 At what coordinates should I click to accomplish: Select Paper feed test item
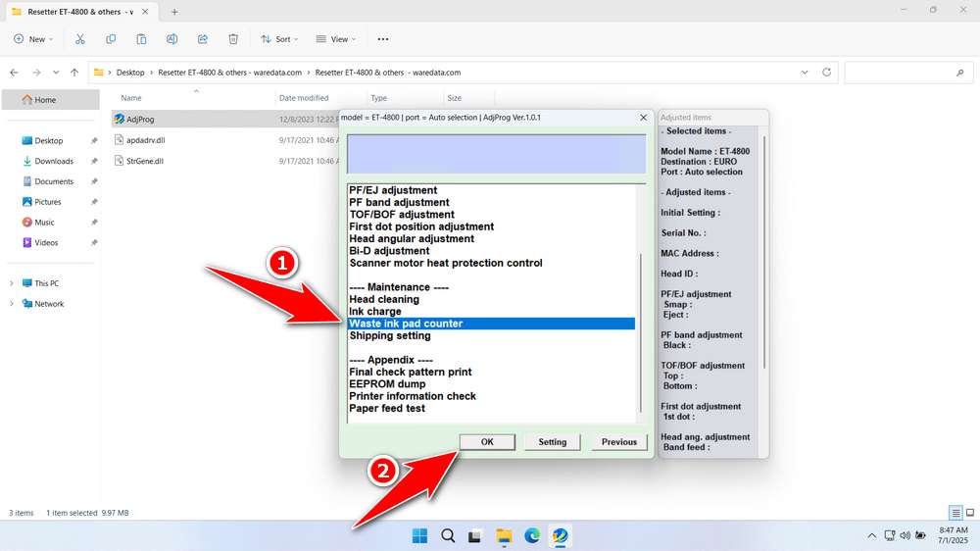387,408
